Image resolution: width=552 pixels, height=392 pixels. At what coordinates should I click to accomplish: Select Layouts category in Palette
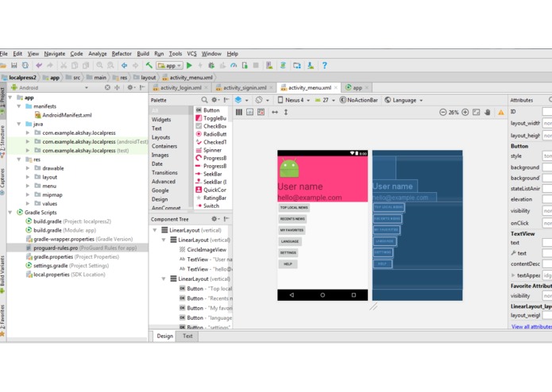(x=161, y=137)
